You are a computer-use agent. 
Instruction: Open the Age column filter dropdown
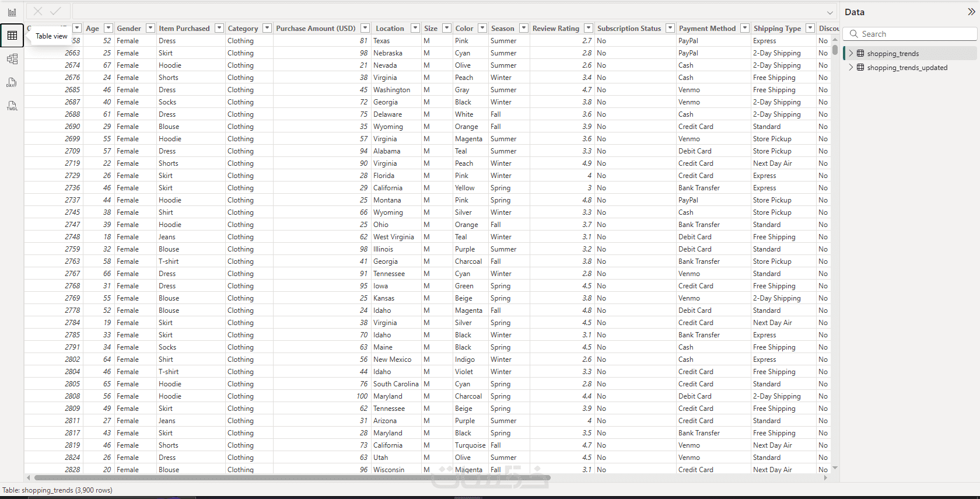(x=108, y=28)
